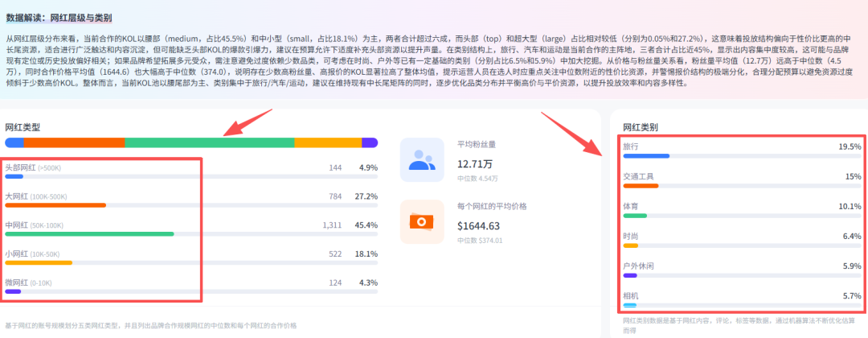The height and width of the screenshot is (338, 868).
Task: Click the 每个网红的平均价格 label
Action: pyautogui.click(x=492, y=206)
